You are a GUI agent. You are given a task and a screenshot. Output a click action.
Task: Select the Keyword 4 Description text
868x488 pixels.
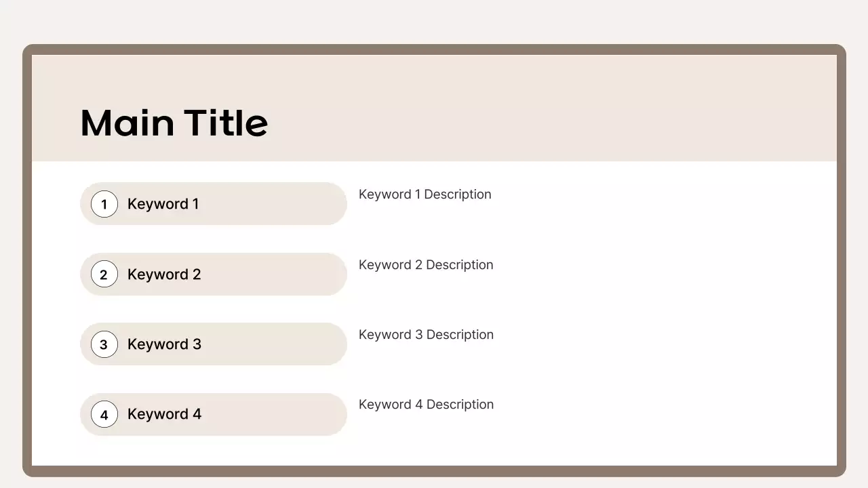pos(426,405)
